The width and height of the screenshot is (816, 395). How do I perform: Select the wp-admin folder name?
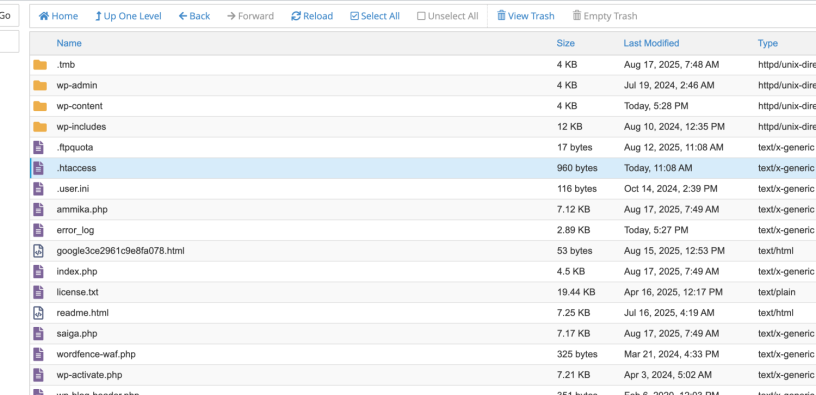pos(76,85)
